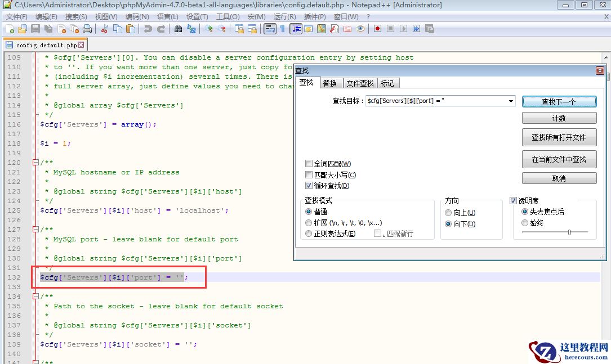Adjust the transparency slider handle
The image size is (611, 364).
(569, 232)
